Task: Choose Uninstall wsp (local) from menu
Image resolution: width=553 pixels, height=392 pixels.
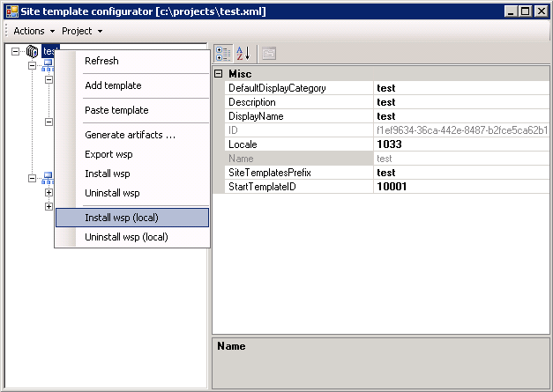Action: pos(132,237)
